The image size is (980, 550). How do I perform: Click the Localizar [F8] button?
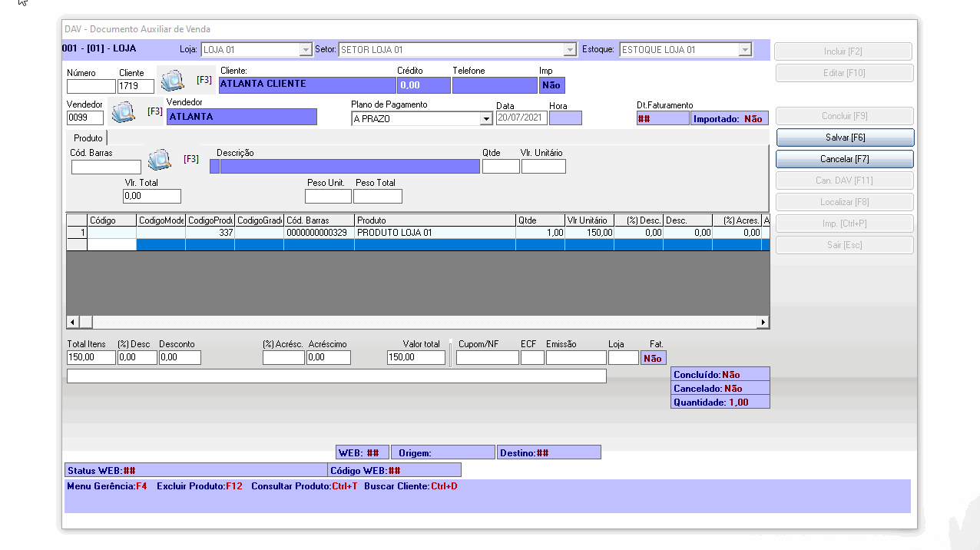coord(845,202)
